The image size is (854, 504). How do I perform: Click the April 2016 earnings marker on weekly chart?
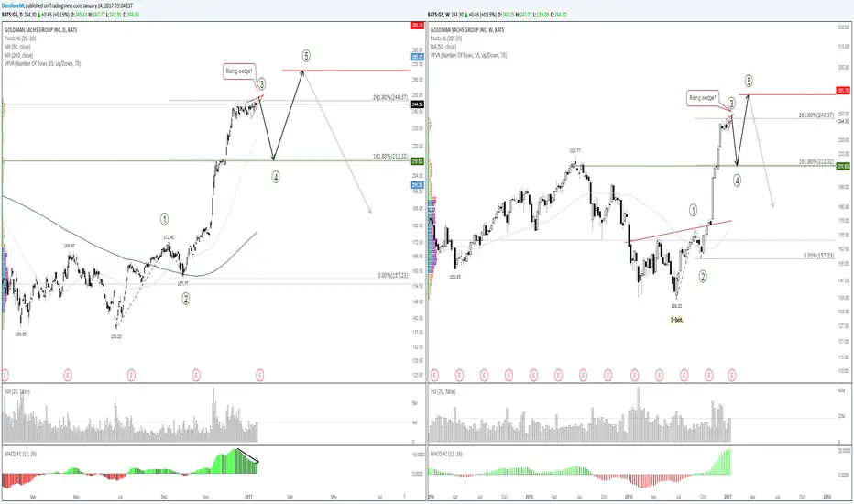(x=659, y=375)
